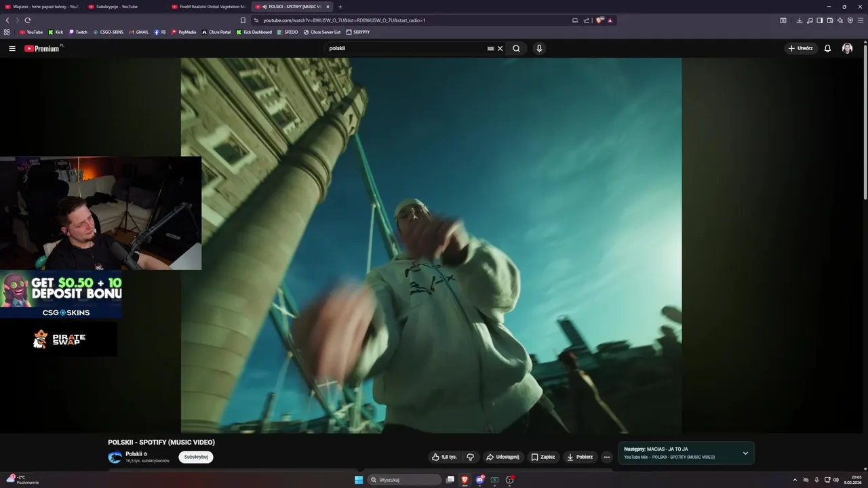Image resolution: width=868 pixels, height=488 pixels.
Task: Open the SPZOO bookmark
Action: [288, 32]
